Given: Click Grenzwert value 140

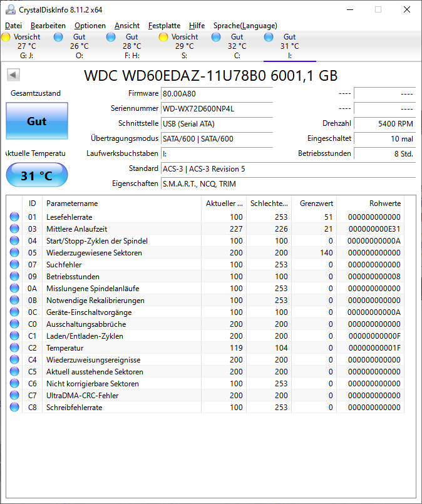Looking at the screenshot, I should pyautogui.click(x=326, y=253).
